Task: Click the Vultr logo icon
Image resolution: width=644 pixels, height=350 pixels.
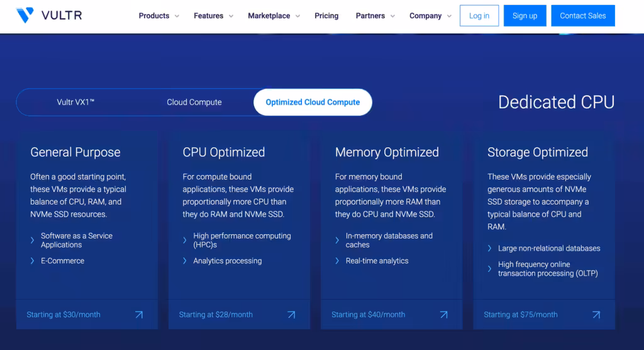Action: 26,16
